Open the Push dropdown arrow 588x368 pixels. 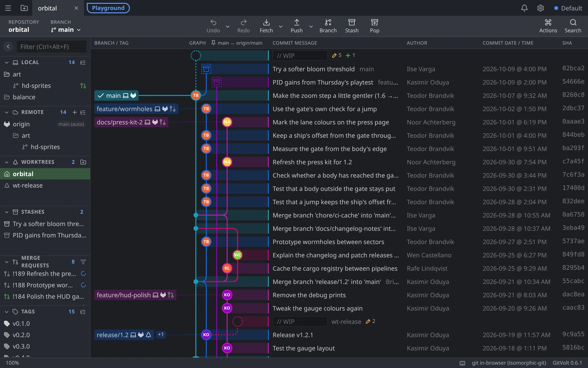point(311,26)
